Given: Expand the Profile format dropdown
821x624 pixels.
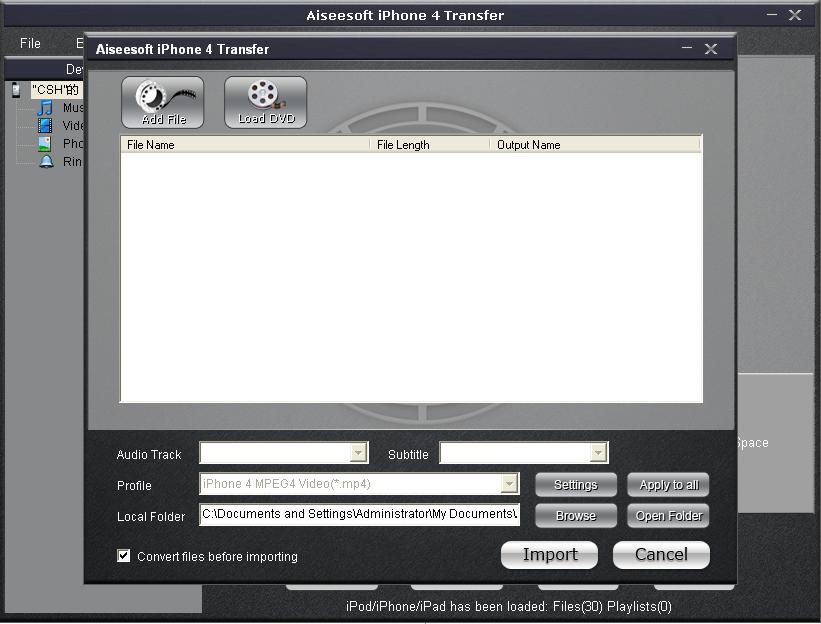Looking at the screenshot, I should pyautogui.click(x=509, y=484).
